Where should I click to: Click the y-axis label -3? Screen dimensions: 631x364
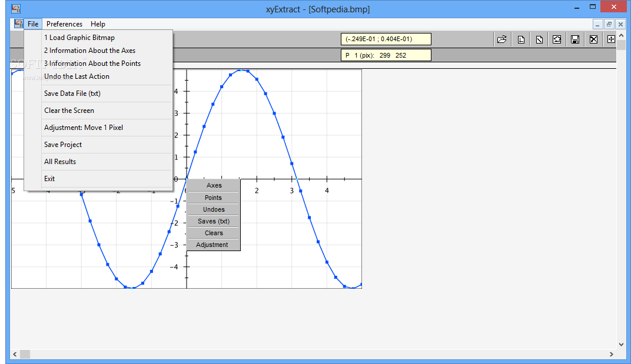point(174,245)
